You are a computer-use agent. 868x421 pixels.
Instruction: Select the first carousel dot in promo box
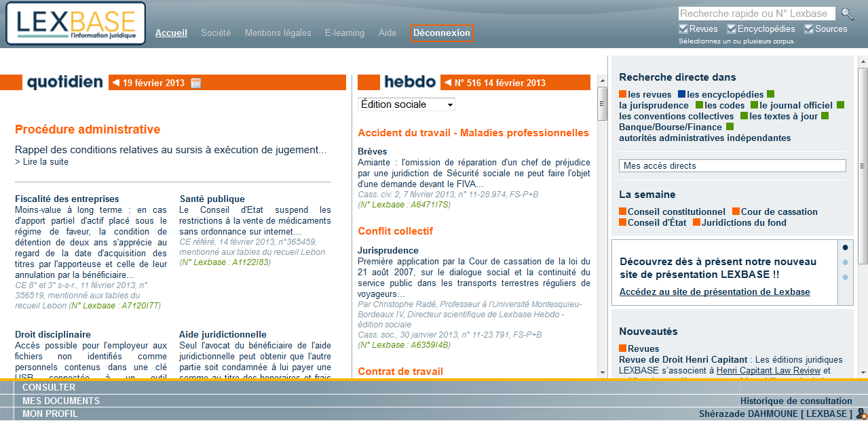click(x=845, y=247)
